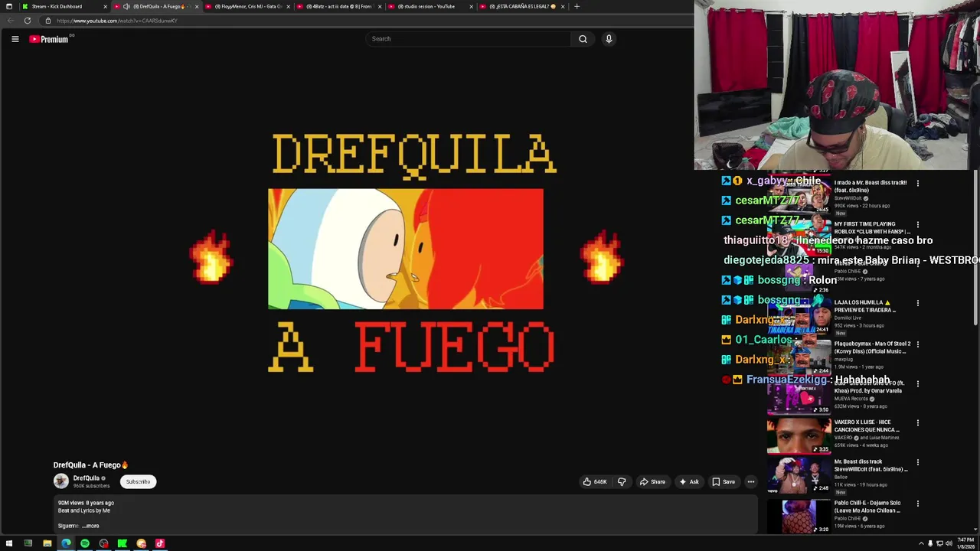Open Pablo Chill-E Dejame Solo thumbnail

tap(799, 516)
